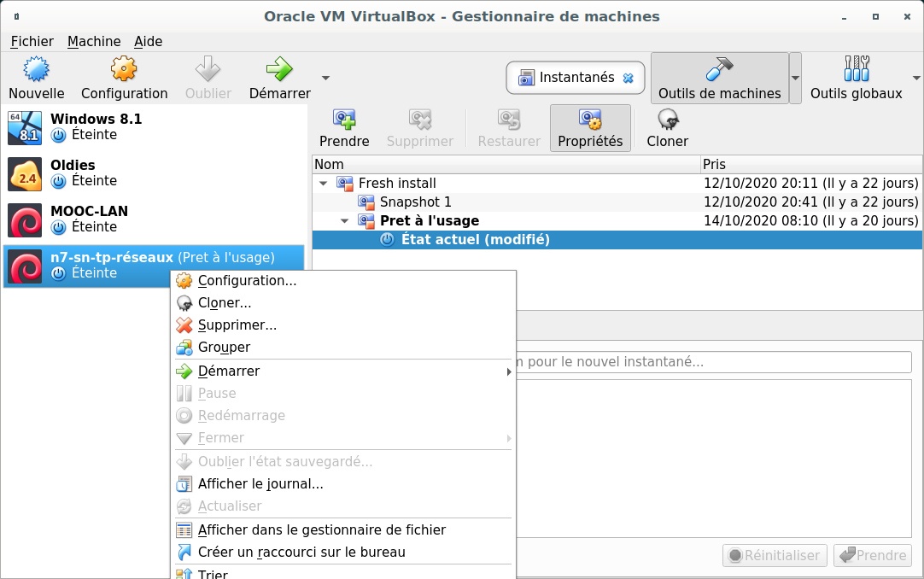Select the Instantanés tool button

click(x=575, y=78)
